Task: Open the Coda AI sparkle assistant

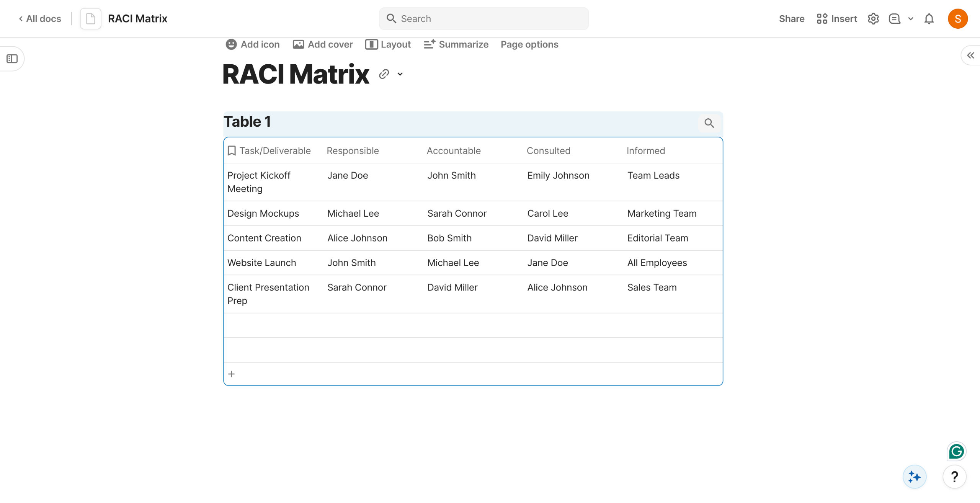Action: coord(914,477)
